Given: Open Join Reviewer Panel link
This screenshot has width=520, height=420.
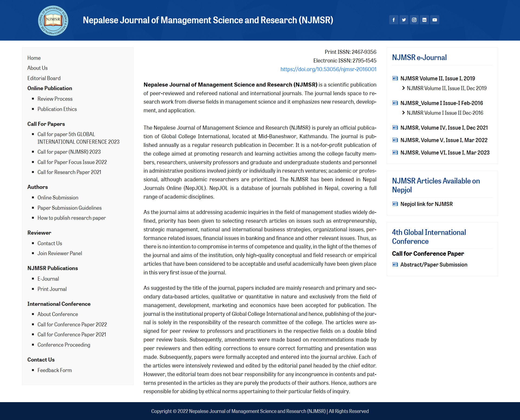Looking at the screenshot, I should tap(60, 253).
